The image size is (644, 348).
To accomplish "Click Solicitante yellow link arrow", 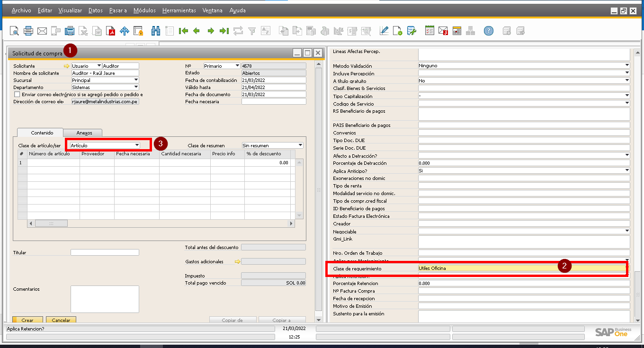I will 67,66.
